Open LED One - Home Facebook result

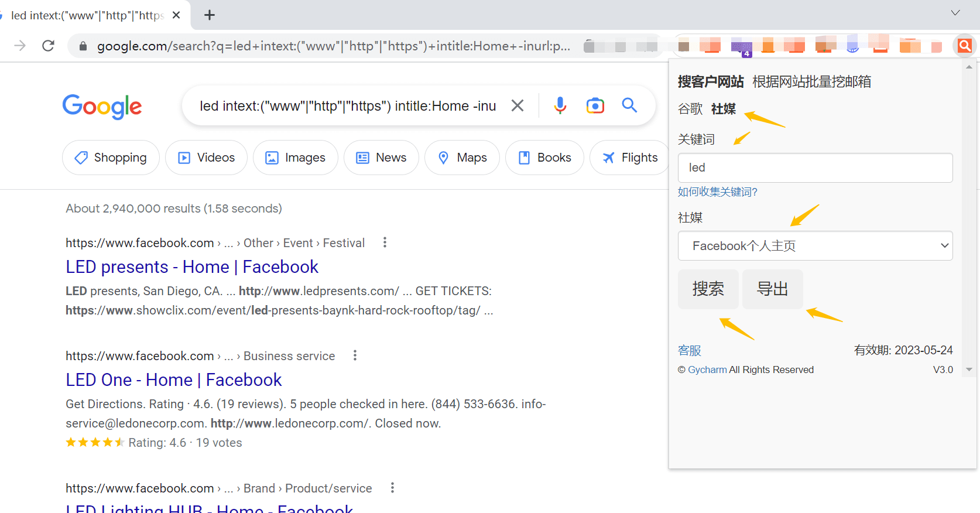pos(174,380)
